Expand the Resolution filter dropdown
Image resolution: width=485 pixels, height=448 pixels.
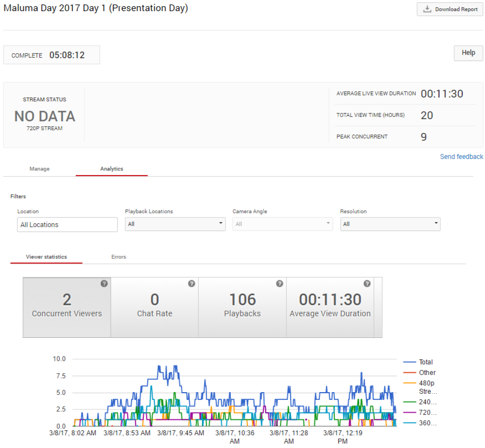[x=390, y=224]
